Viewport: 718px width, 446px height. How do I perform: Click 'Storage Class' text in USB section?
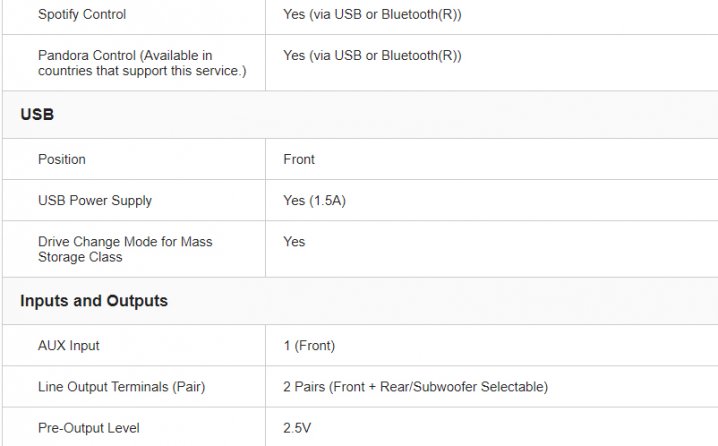pyautogui.click(x=80, y=257)
